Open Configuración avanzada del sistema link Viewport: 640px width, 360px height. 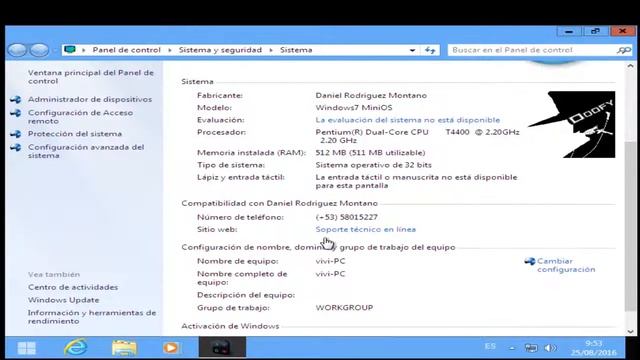click(86, 151)
